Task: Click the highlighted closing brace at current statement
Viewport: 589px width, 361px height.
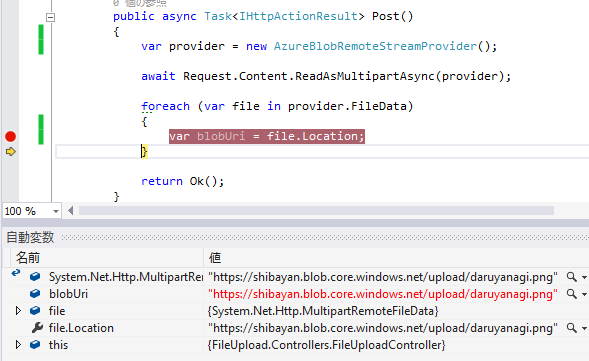Action: point(145,151)
